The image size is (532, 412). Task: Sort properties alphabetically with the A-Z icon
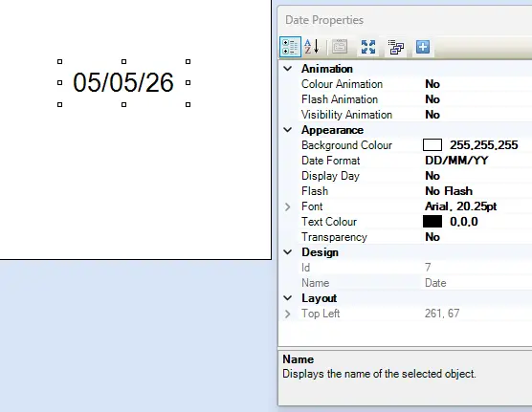(312, 47)
